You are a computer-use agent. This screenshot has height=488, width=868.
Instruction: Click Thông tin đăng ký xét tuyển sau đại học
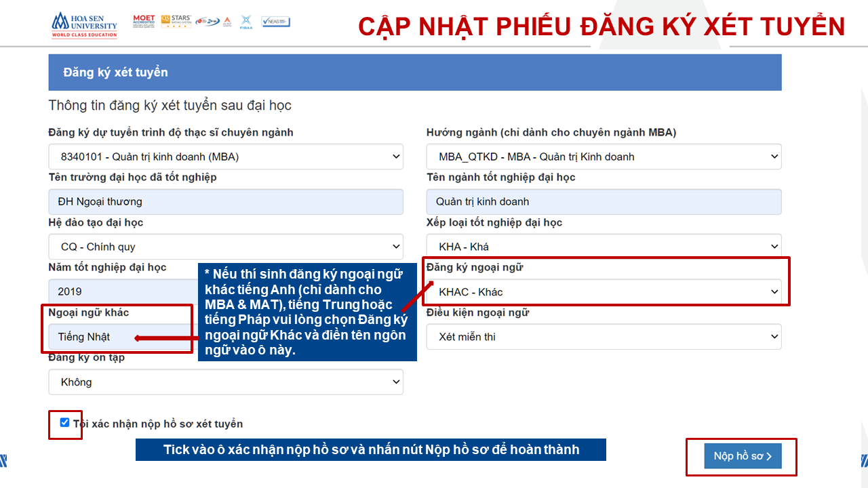click(x=170, y=106)
